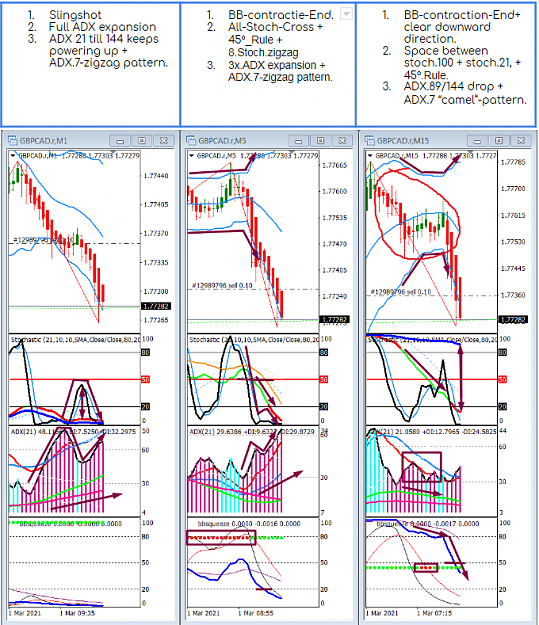The image size is (539, 625).
Task: Click price level 1.77785 on M15 scale
Action: (513, 162)
